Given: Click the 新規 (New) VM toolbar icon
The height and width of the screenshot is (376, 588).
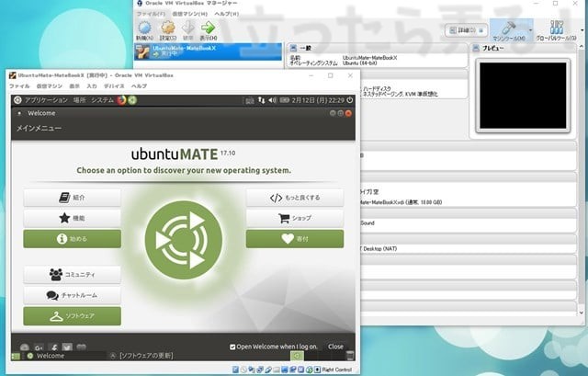Looking at the screenshot, I should [145, 28].
